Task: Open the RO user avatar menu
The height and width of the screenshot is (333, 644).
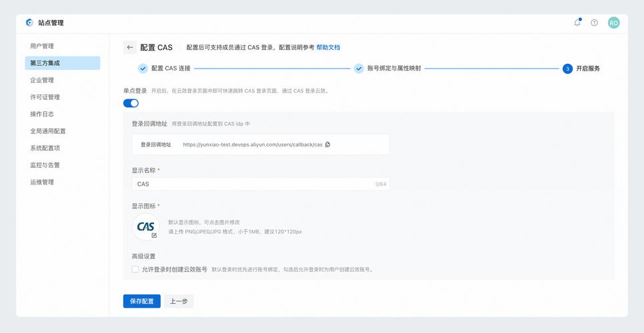Action: pos(613,23)
